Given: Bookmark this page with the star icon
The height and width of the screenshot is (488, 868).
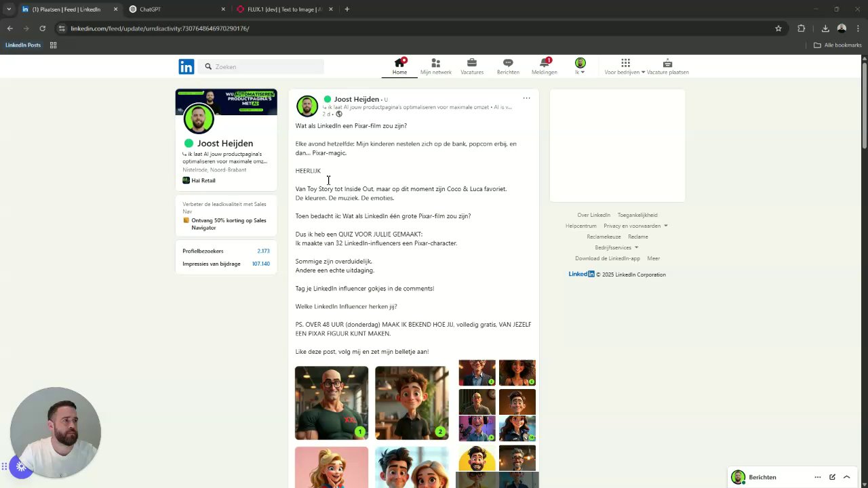Looking at the screenshot, I should pos(778,28).
